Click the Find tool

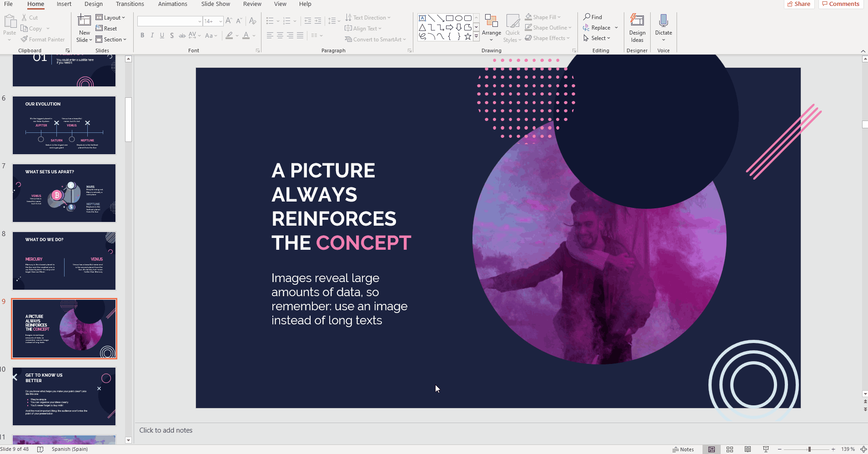(593, 17)
